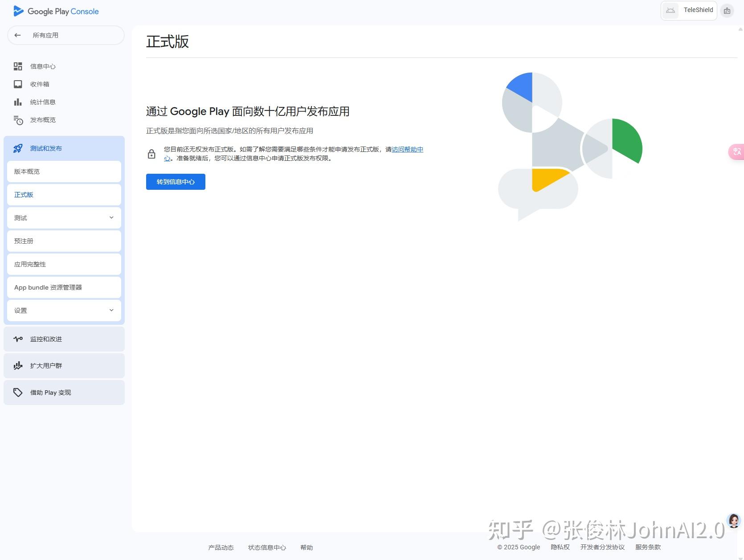Open the 访问帮助中心 link

[x=407, y=149]
